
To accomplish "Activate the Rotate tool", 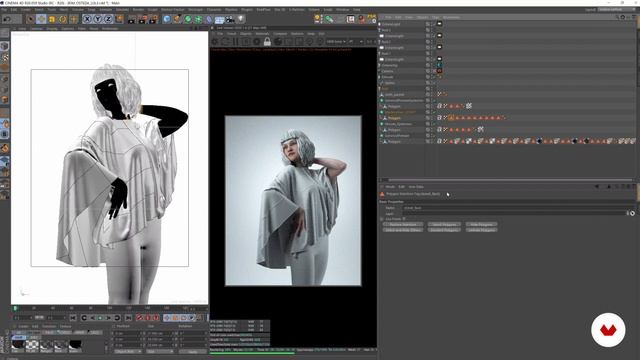I will (x=62, y=19).
